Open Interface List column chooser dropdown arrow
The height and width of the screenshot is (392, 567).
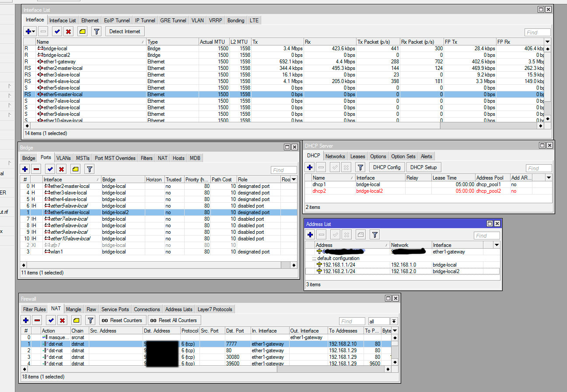click(x=548, y=42)
